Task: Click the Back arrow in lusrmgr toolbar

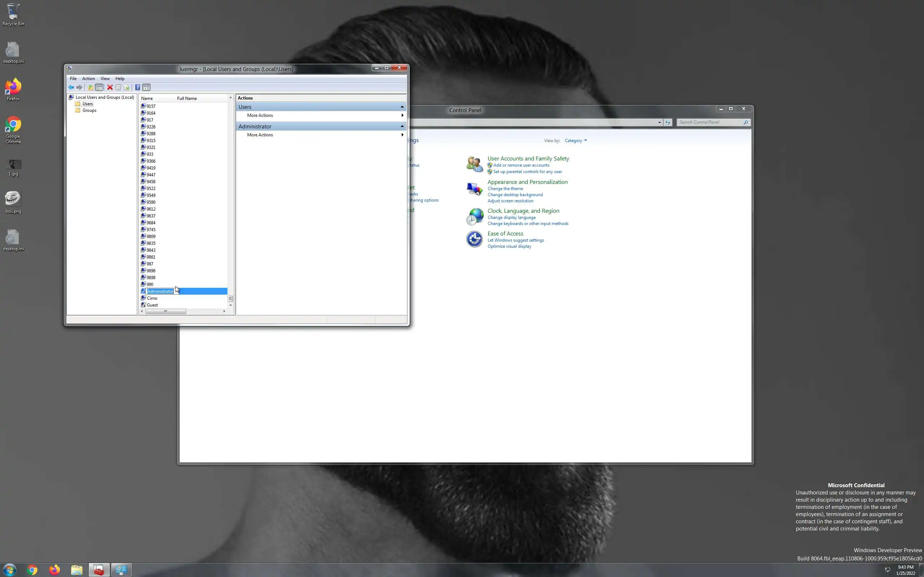Action: coord(71,87)
